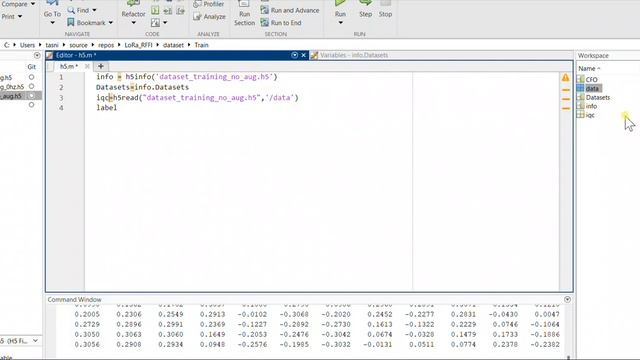This screenshot has height=360, width=640.
Task: Open the Run button's dropdown arrow
Action: 340,23
